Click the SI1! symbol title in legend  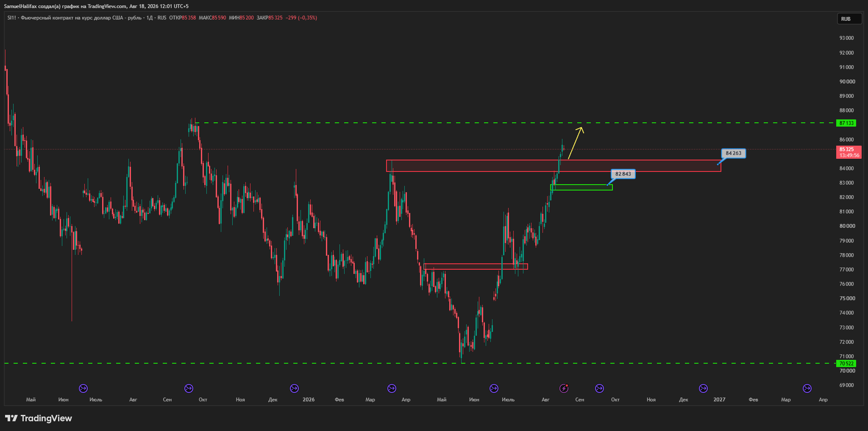11,18
